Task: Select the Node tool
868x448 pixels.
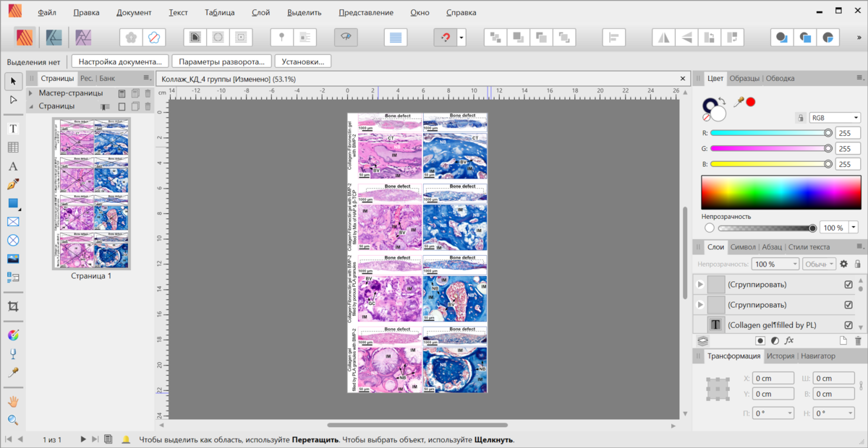Action: tap(13, 100)
